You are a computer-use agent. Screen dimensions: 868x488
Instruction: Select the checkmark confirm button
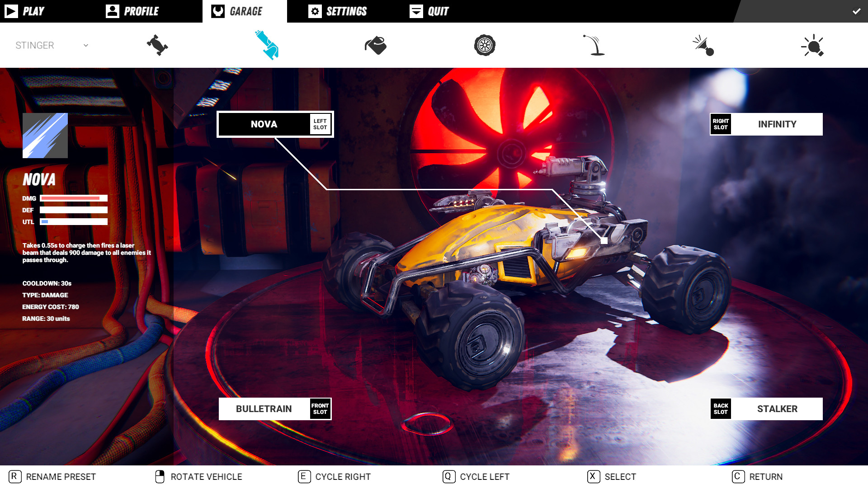click(x=856, y=11)
